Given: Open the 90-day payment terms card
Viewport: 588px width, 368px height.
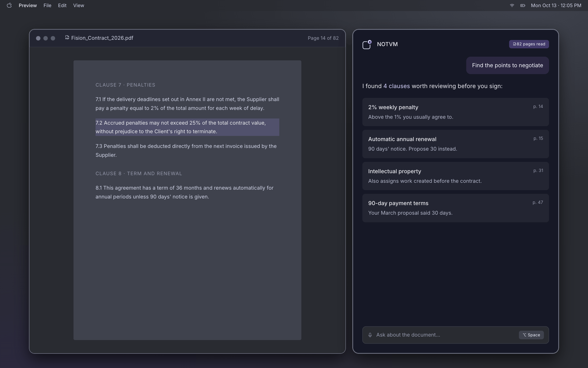Looking at the screenshot, I should [x=455, y=208].
